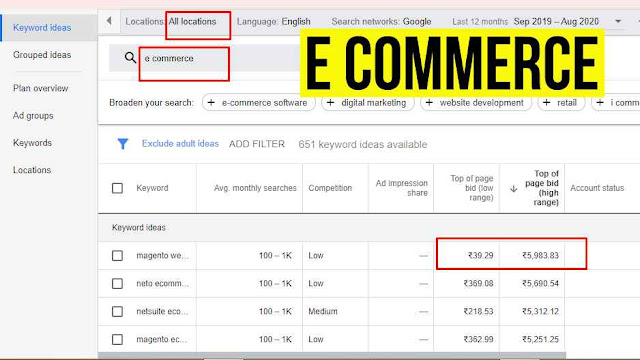Viewport: 640px width, 360px height.
Task: Change Search networks Google setting
Action: 381,22
